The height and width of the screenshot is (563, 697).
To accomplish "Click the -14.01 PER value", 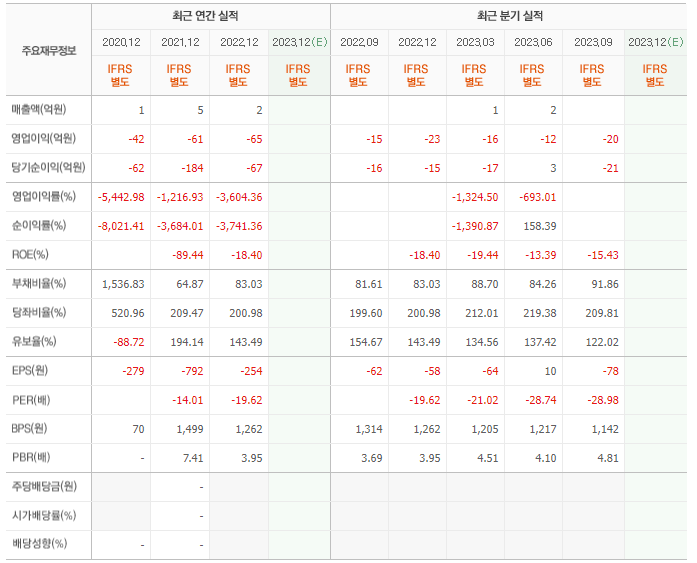I will coord(188,400).
